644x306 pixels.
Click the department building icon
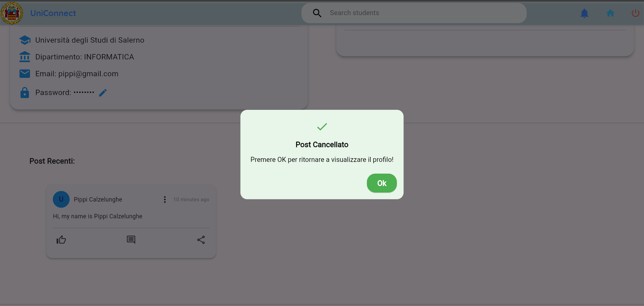tap(25, 57)
